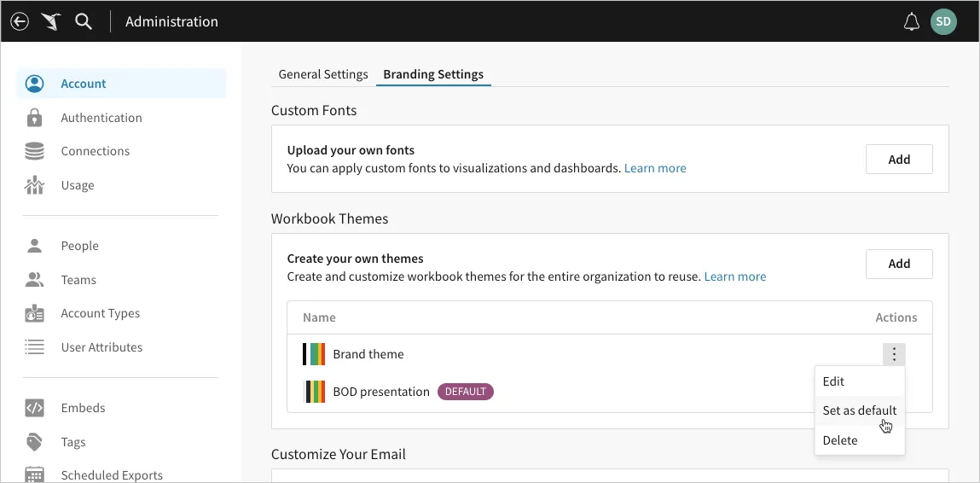Click the Workbook Themes heading
The image size is (980, 483).
[329, 219]
